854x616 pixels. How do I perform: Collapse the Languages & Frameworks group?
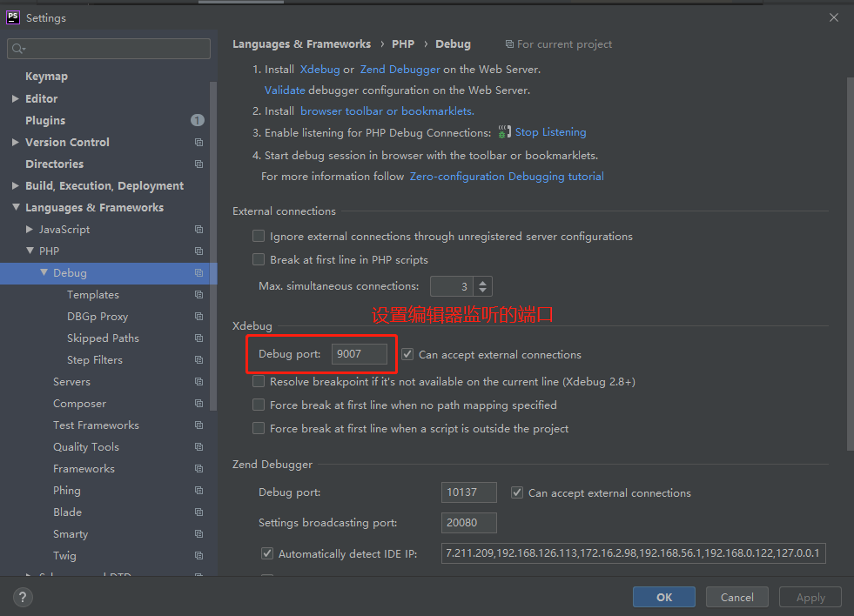pos(16,207)
